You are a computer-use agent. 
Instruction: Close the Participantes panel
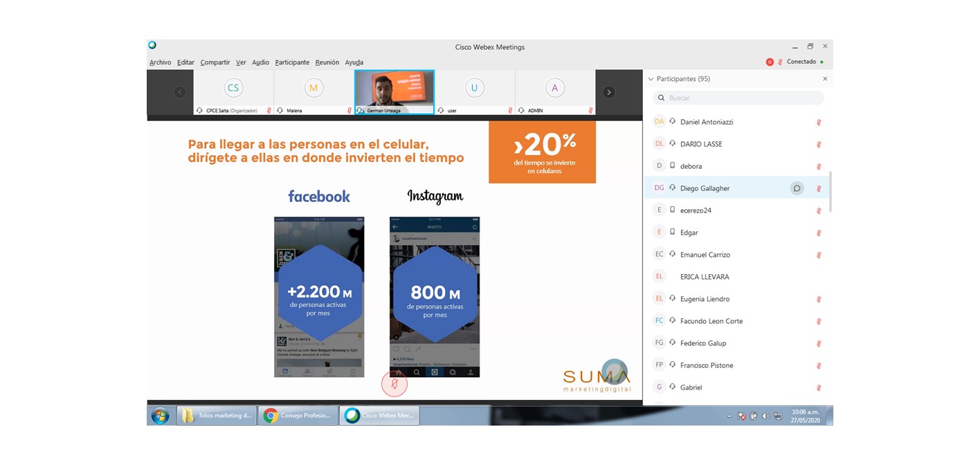(825, 79)
